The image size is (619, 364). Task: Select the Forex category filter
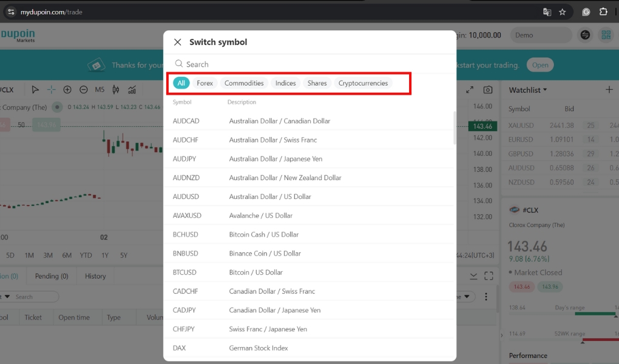point(205,83)
